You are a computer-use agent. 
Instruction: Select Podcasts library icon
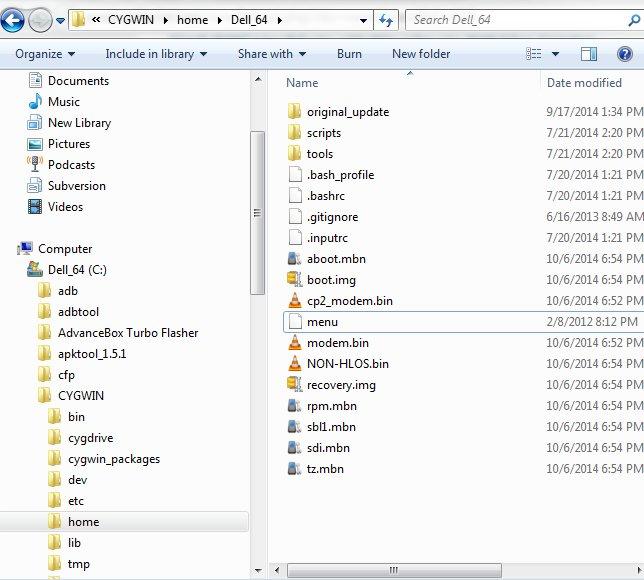point(35,164)
